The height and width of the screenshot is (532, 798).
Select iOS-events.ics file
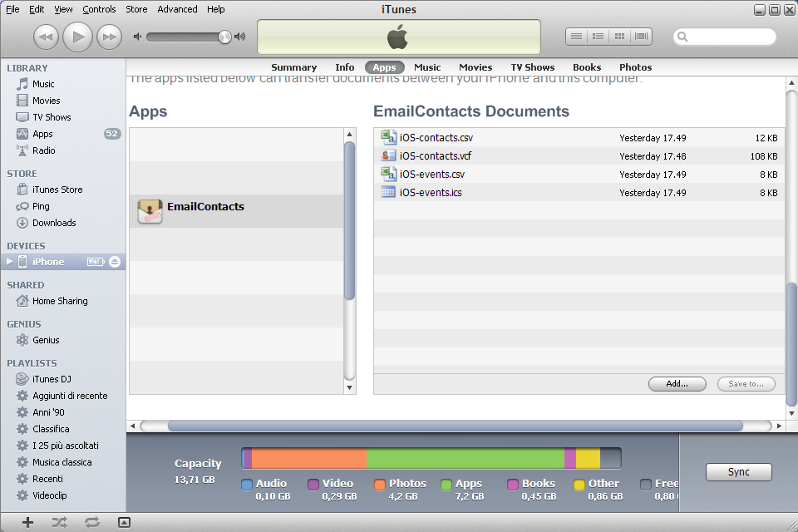(579, 193)
